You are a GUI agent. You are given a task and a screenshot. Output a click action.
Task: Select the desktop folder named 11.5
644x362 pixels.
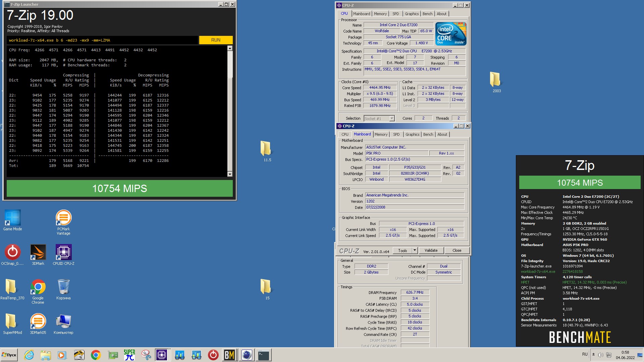pyautogui.click(x=267, y=151)
